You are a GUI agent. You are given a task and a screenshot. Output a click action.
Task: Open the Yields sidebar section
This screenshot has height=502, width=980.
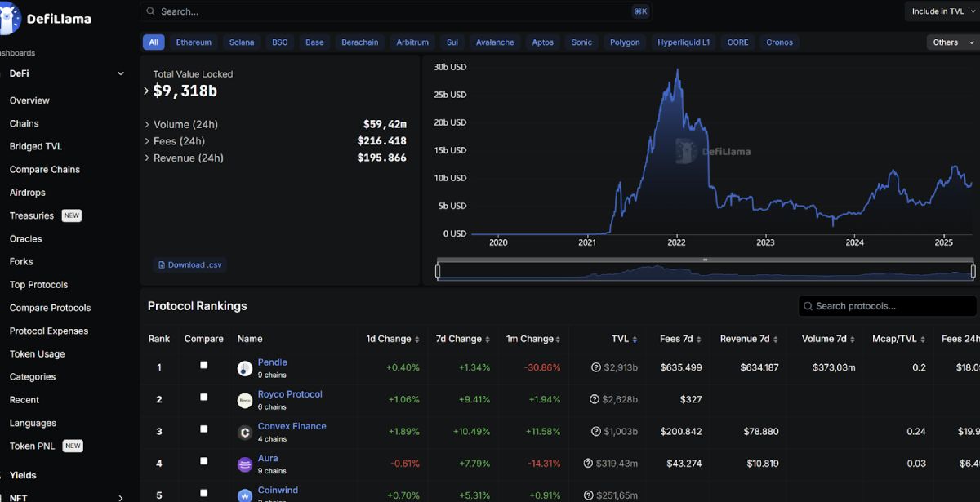pyautogui.click(x=23, y=475)
